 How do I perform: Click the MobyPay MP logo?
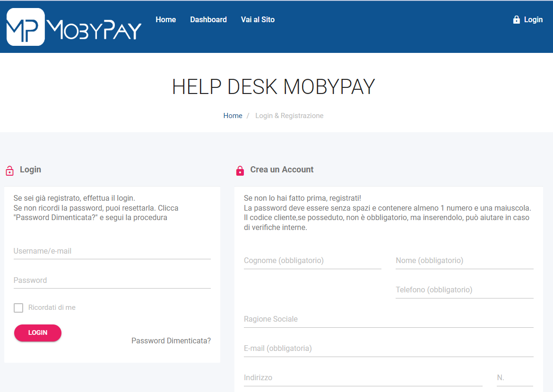26,27
